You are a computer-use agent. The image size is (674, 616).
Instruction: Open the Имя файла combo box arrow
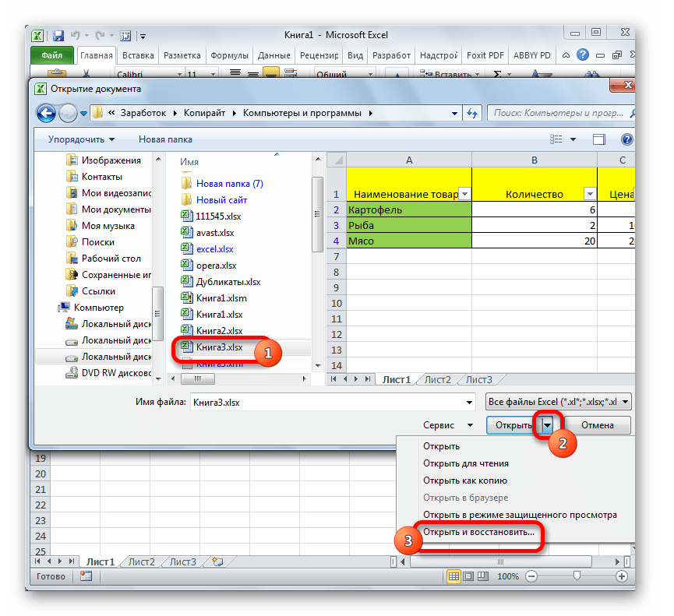click(469, 403)
